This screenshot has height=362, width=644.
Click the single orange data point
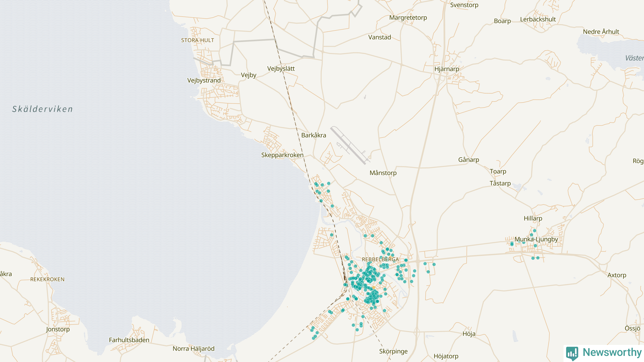374,288
